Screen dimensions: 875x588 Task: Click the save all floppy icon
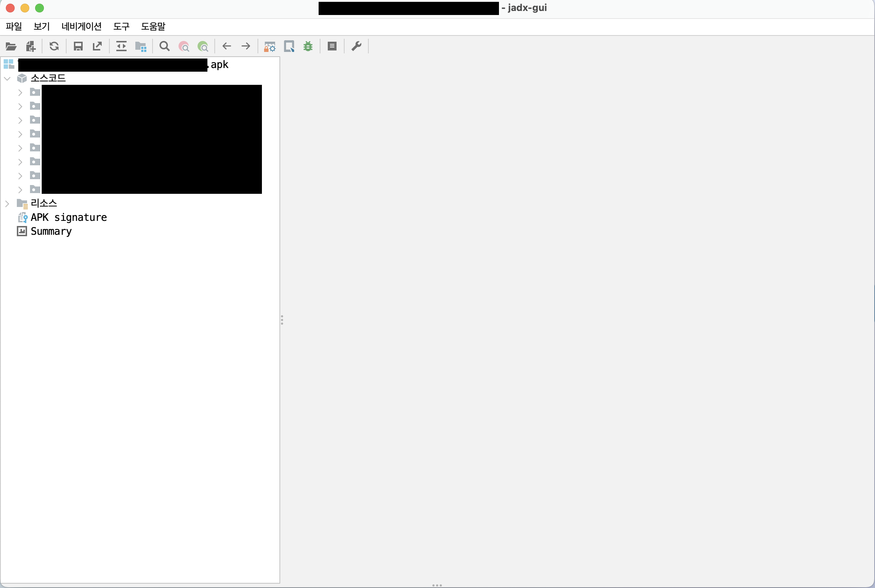pos(78,46)
